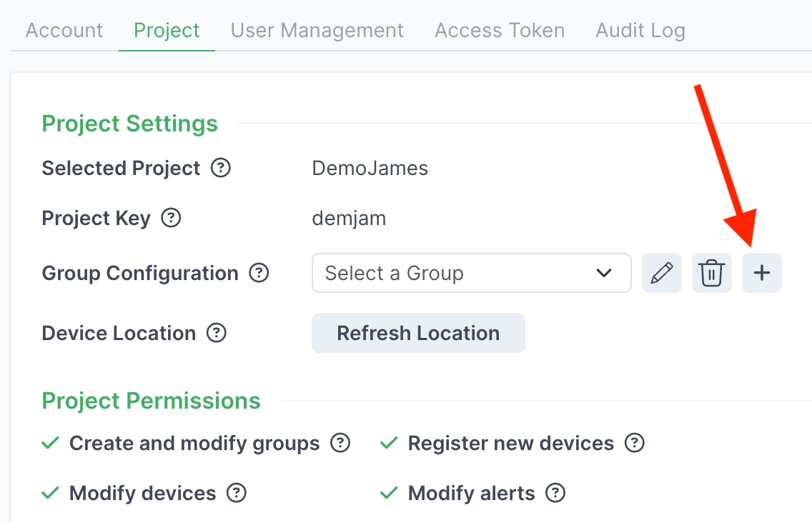The height and width of the screenshot is (523, 812).
Task: Click the Group dropdown chevron arrow
Action: [x=604, y=273]
